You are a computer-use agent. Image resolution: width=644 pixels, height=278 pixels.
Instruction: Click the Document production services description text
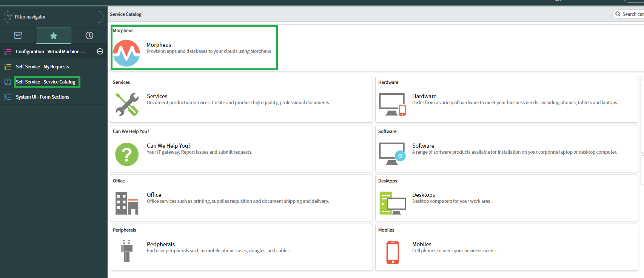(239, 103)
